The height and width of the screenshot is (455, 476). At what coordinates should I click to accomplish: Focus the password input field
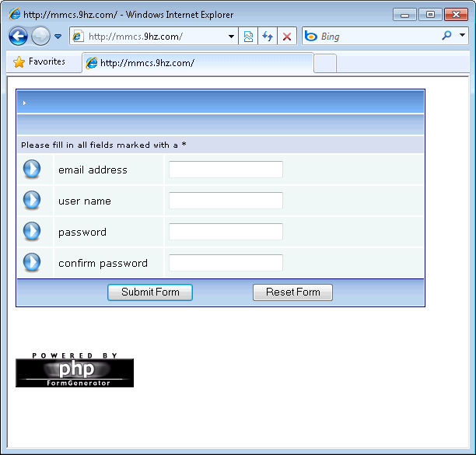[226, 232]
